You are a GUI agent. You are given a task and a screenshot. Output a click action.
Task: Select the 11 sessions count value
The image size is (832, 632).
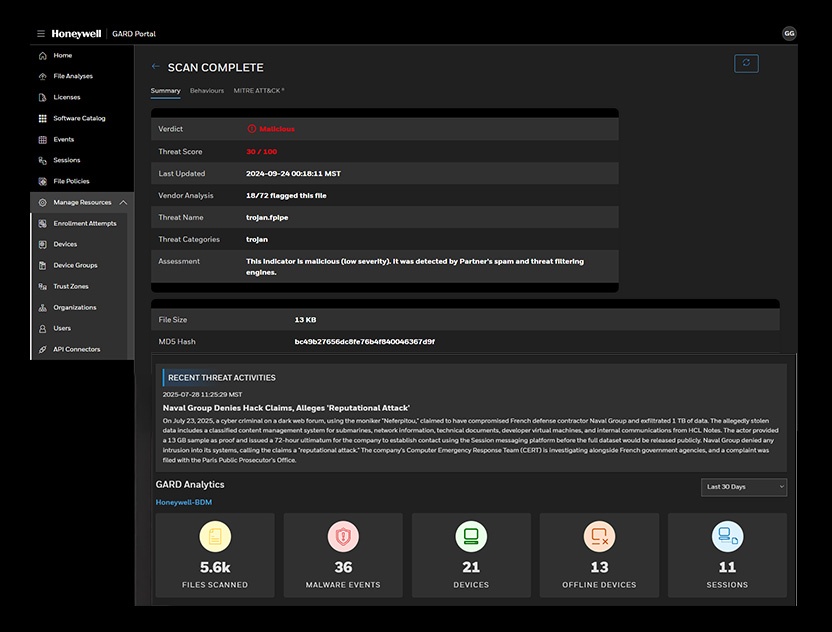727,567
